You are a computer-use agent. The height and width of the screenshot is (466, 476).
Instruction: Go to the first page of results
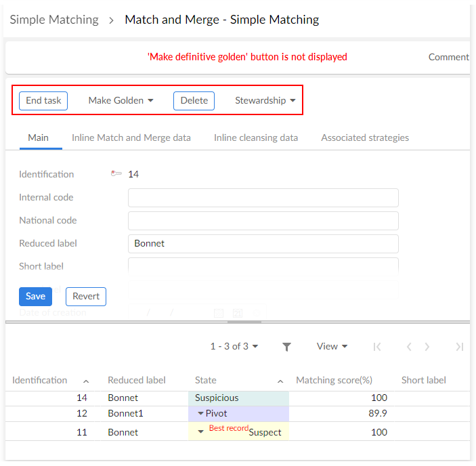click(377, 347)
